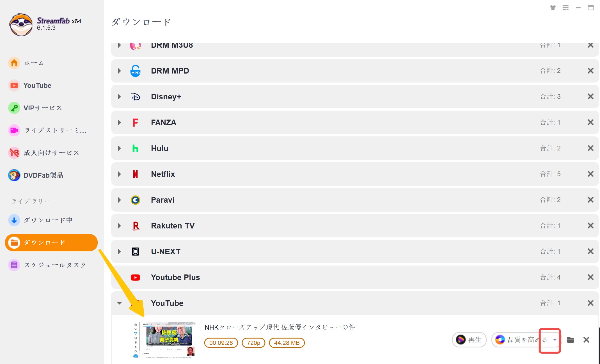This screenshot has height=364, width=600.
Task: Click the purple scheduled task icon
Action: click(14, 265)
